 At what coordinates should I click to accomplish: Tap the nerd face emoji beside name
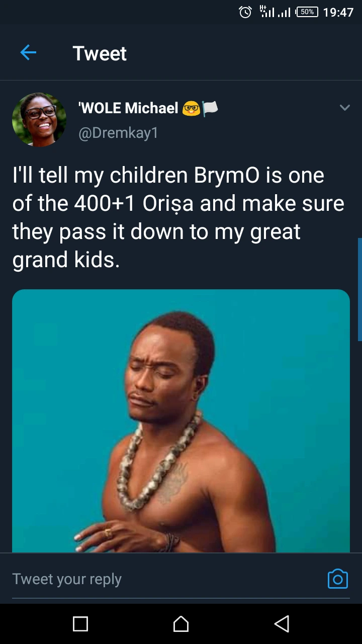point(191,108)
